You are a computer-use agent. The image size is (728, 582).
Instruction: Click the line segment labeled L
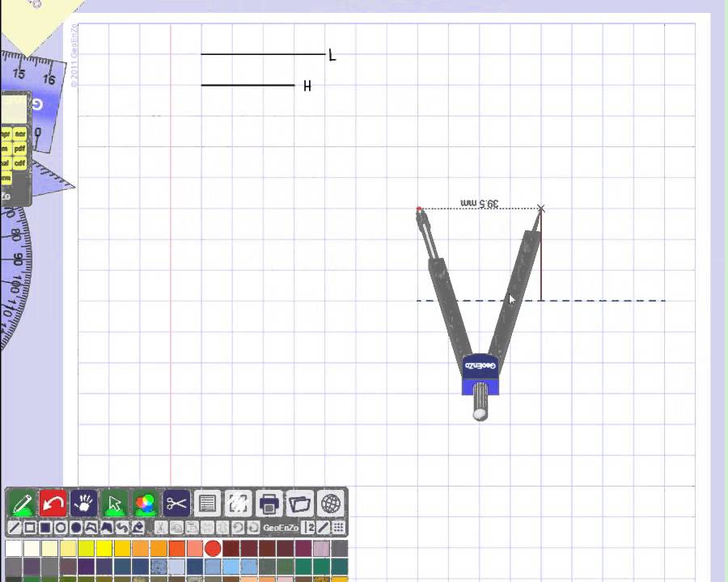[263, 54]
